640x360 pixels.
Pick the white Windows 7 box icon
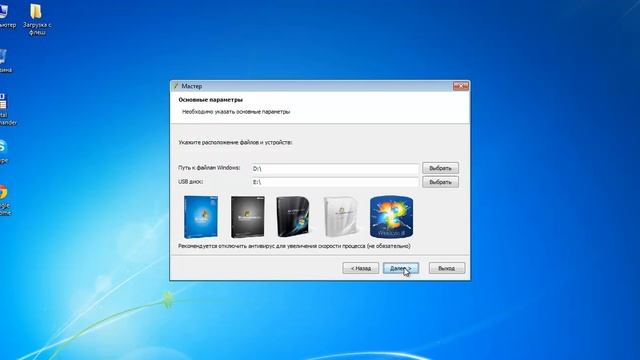coord(341,217)
